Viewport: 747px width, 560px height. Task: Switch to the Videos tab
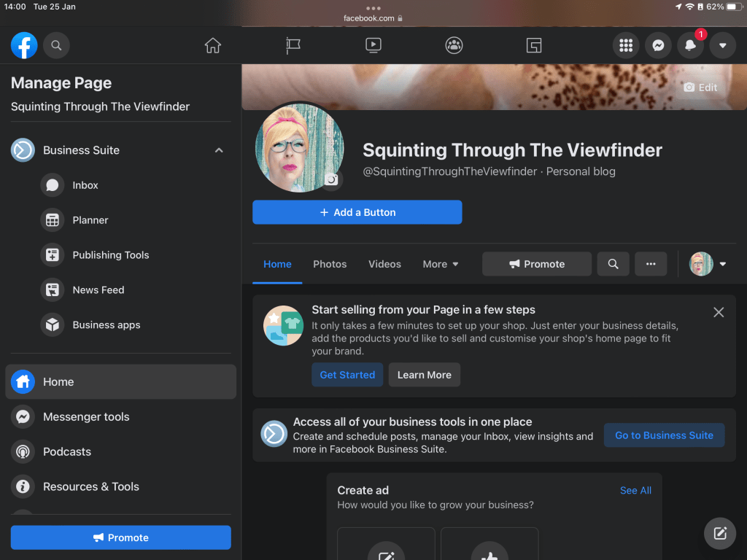point(384,264)
